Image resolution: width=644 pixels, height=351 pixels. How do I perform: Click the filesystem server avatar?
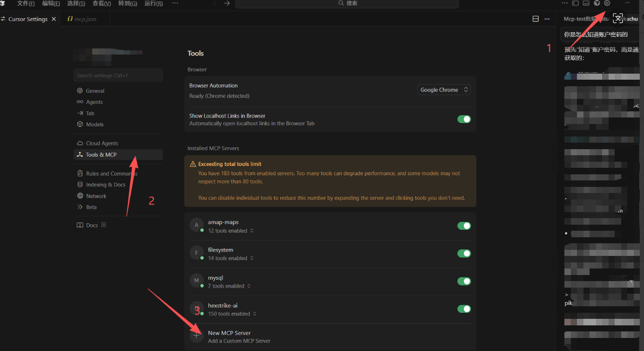tap(197, 253)
